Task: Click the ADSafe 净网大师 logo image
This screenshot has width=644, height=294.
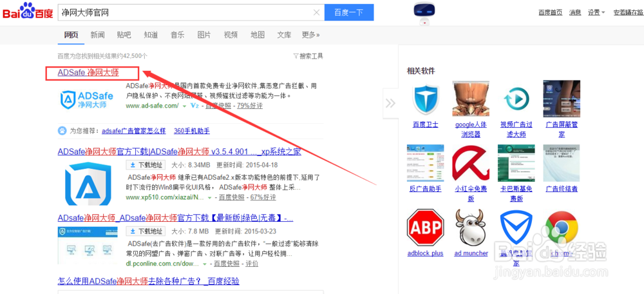Action: point(87,100)
